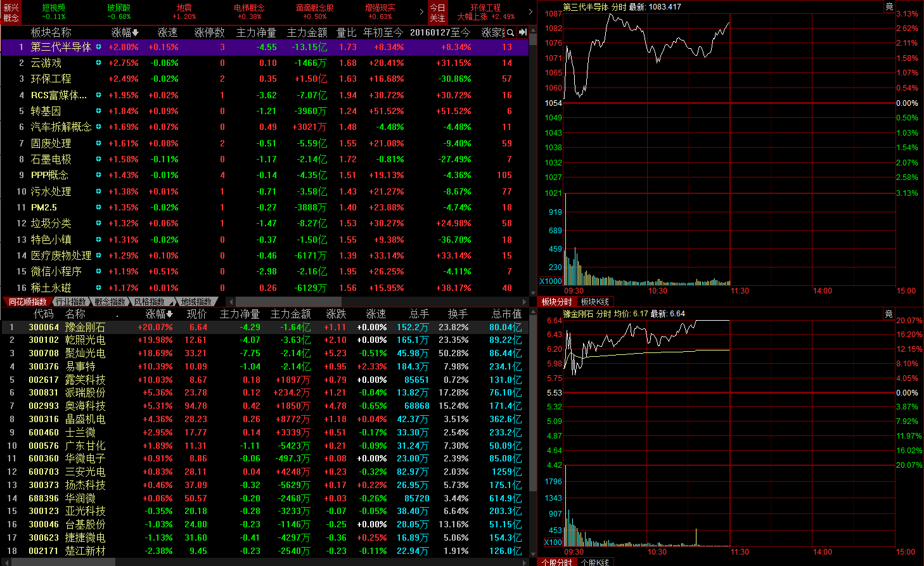The width and height of the screenshot is (924, 566).
Task: Select stock row 600460 士兰微
Action: tap(265, 432)
